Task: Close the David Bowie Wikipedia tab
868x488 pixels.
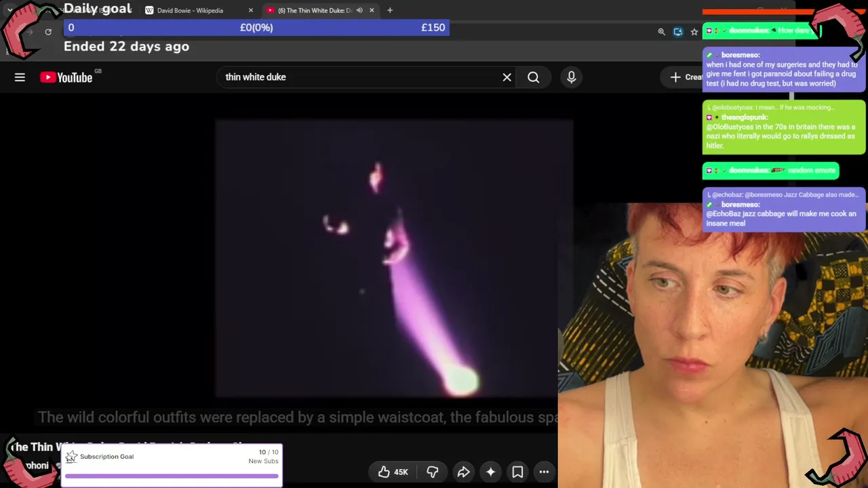Action: pos(251,10)
